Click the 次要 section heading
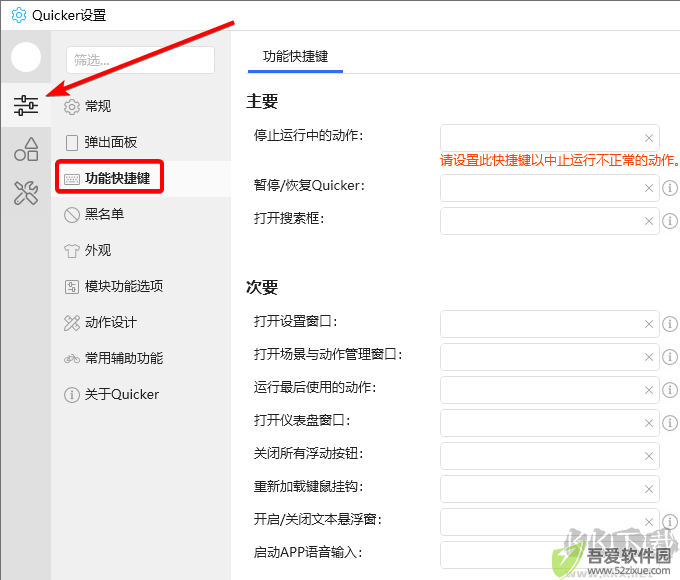Image resolution: width=680 pixels, height=580 pixels. pyautogui.click(x=262, y=287)
